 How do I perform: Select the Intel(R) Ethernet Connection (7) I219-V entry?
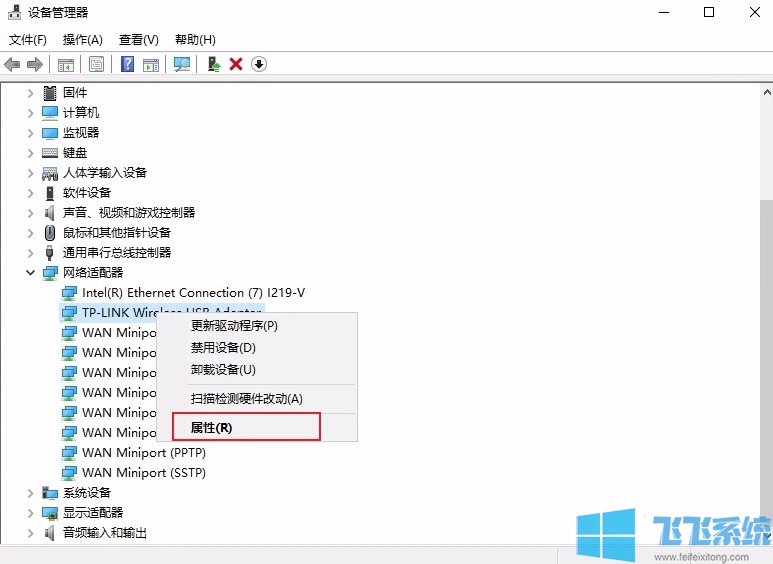[x=193, y=293]
